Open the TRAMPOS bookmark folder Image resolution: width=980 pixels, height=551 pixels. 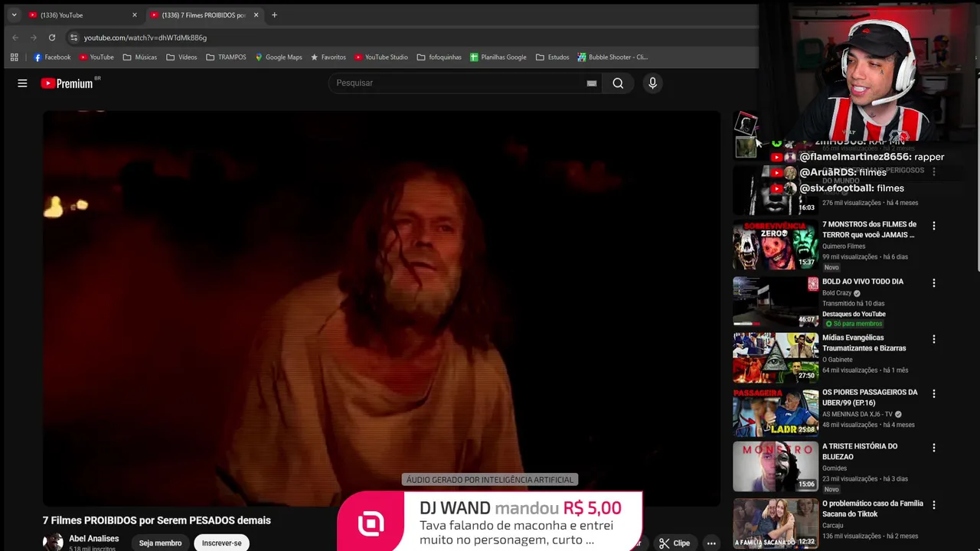(226, 57)
